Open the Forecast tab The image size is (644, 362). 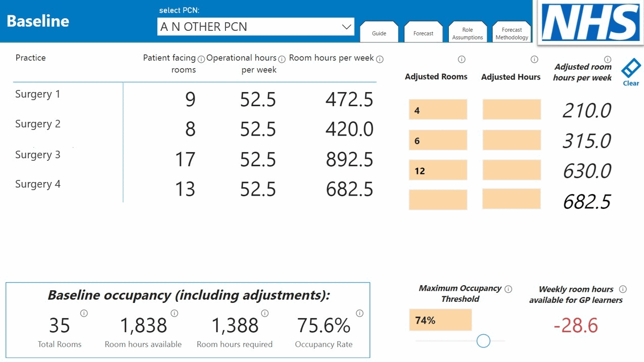pos(423,32)
